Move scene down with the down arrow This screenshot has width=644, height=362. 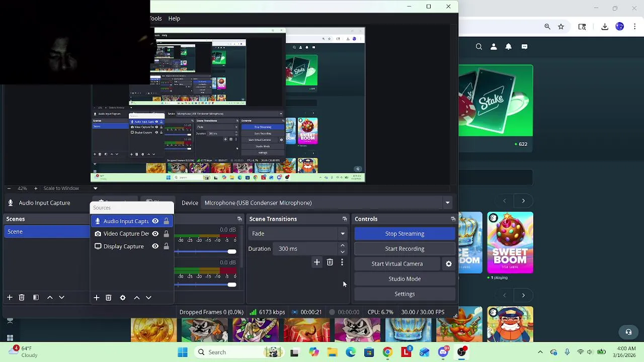point(62,298)
